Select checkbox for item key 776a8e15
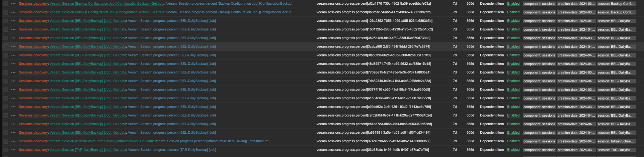This screenshot has height=157, width=644. pyautogui.click(x=6, y=72)
